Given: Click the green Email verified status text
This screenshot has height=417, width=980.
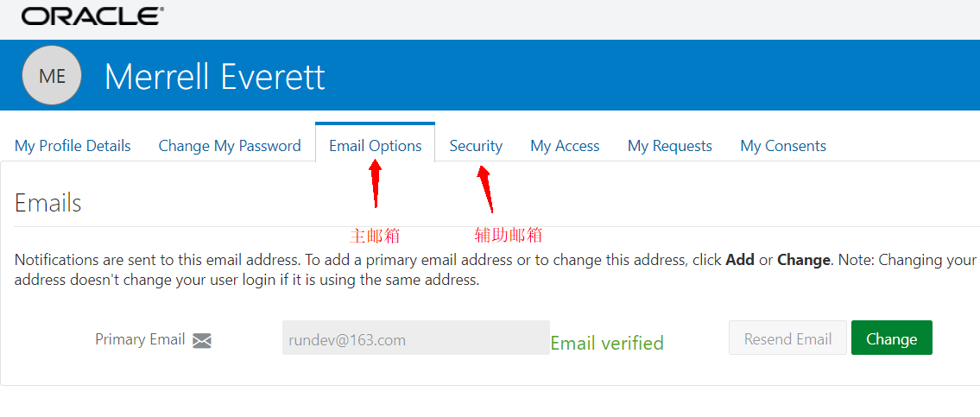Looking at the screenshot, I should tap(607, 343).
